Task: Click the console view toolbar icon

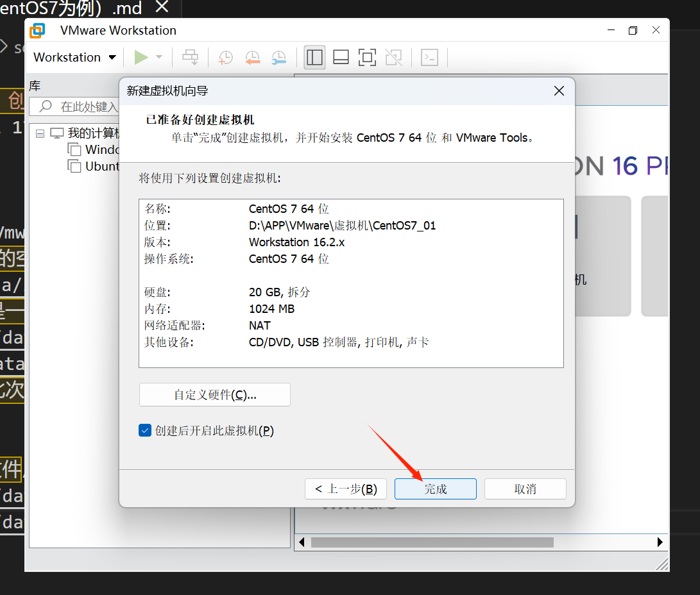Action: [429, 58]
